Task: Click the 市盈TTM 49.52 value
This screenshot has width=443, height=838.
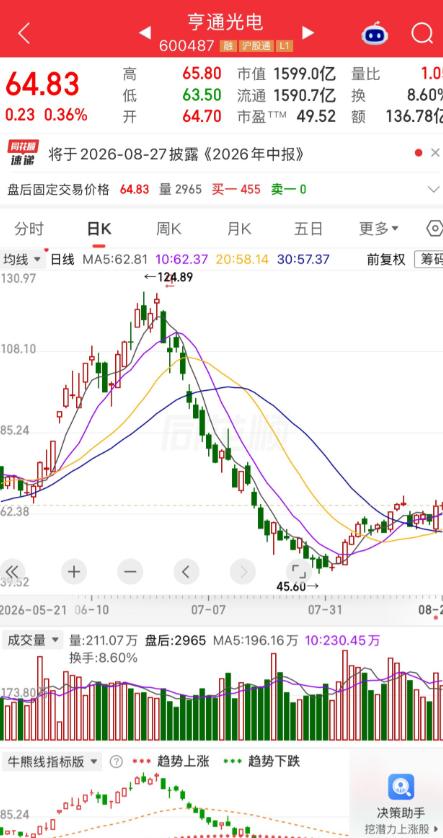Action: click(316, 116)
